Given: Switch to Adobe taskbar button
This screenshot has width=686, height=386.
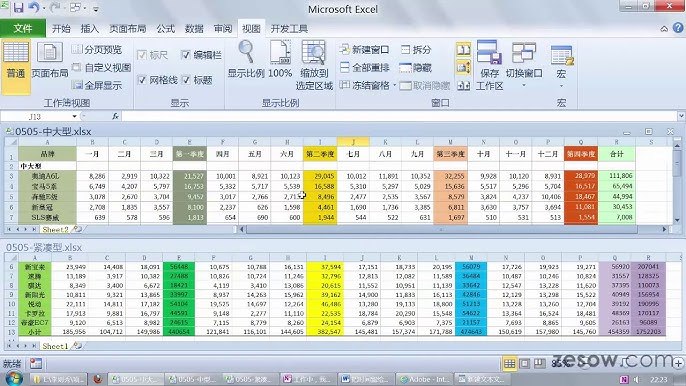Looking at the screenshot, I should (x=424, y=379).
